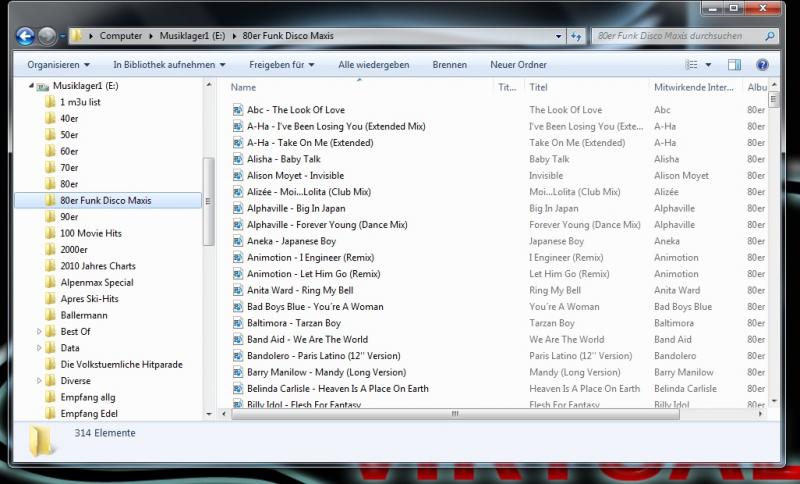Image resolution: width=800 pixels, height=484 pixels.
Task: Collapse the Musiklager1 (E:) tree node
Action: pos(31,86)
